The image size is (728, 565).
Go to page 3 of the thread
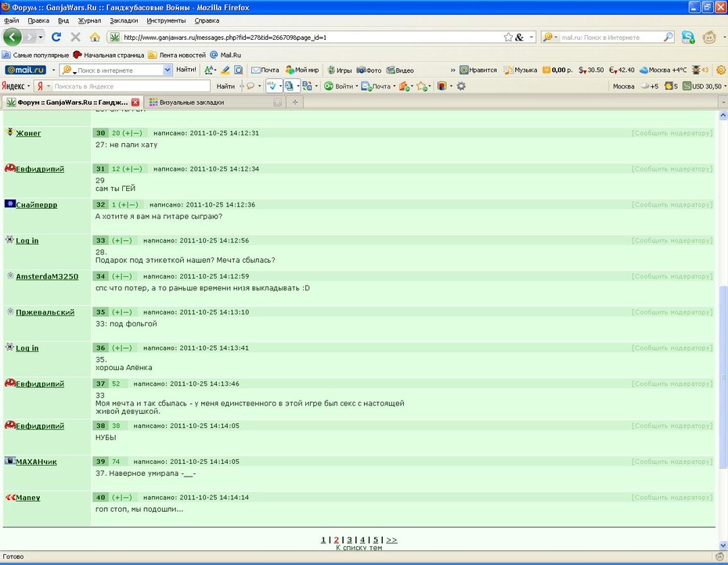(x=350, y=540)
